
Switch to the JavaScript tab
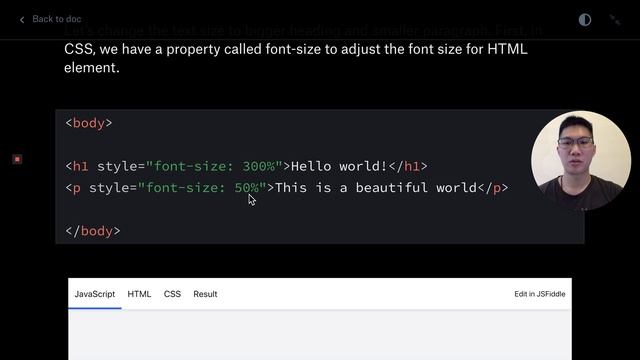point(95,294)
